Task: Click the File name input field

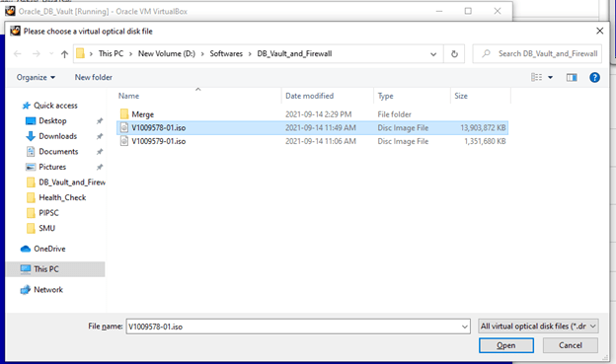Action: click(x=292, y=327)
